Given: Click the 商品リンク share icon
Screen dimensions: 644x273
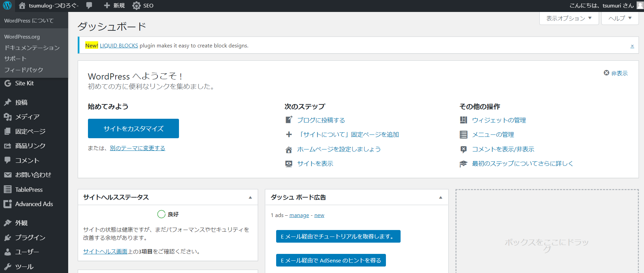Looking at the screenshot, I should (8, 146).
